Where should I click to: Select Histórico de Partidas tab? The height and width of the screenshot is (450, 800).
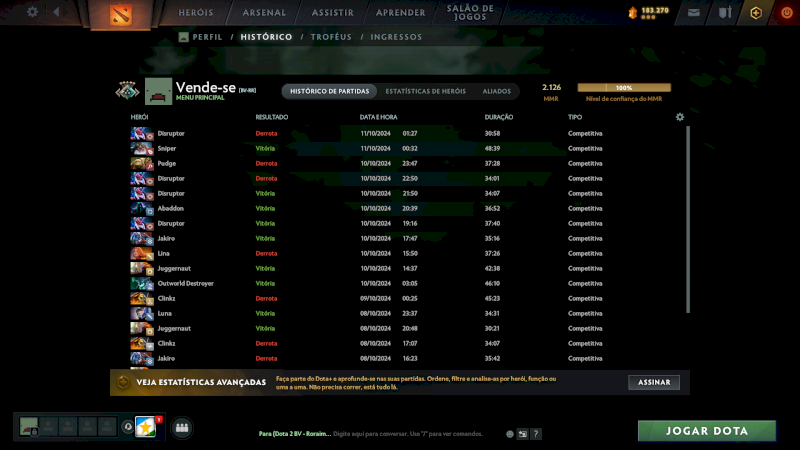pos(330,91)
